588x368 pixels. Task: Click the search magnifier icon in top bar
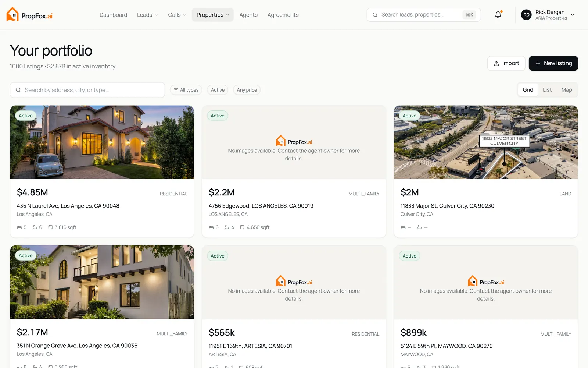(375, 15)
